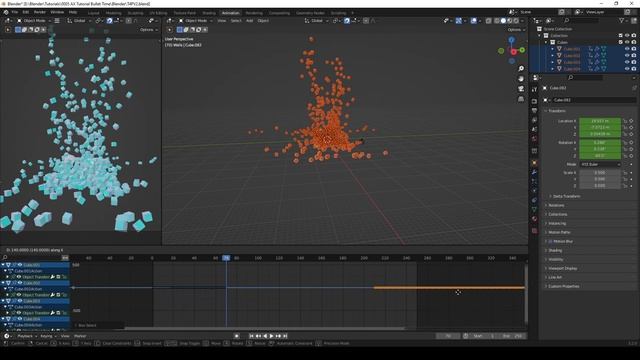Hide Cube.002 in the outliner via eye icon

(627, 56)
